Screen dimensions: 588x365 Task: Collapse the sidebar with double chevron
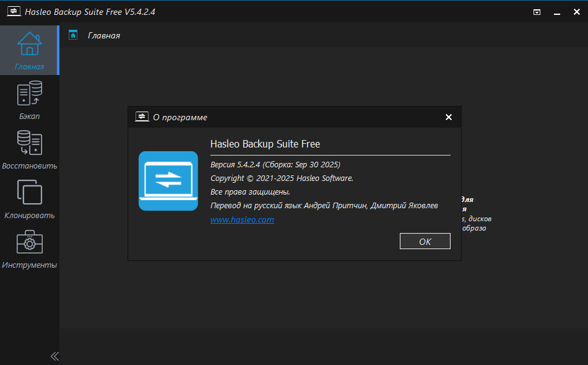(54, 356)
